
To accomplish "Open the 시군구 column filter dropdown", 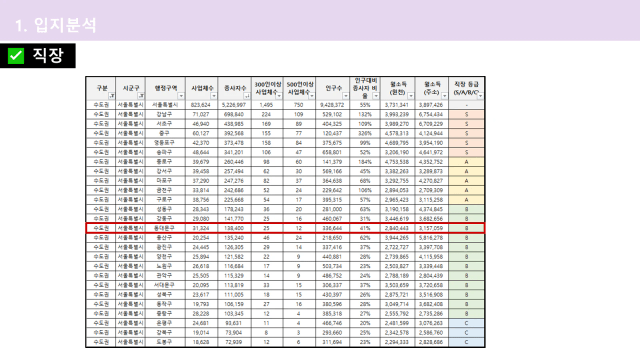I will point(141,96).
